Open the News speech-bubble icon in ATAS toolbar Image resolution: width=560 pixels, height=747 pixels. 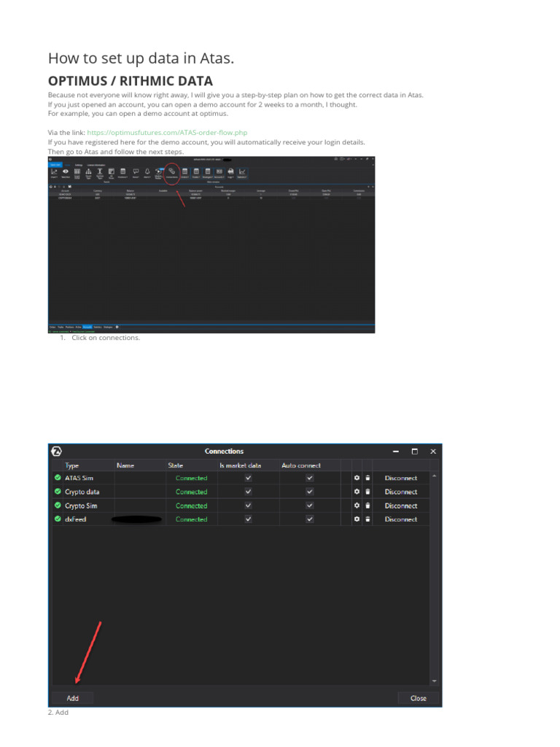pyautogui.click(x=136, y=171)
